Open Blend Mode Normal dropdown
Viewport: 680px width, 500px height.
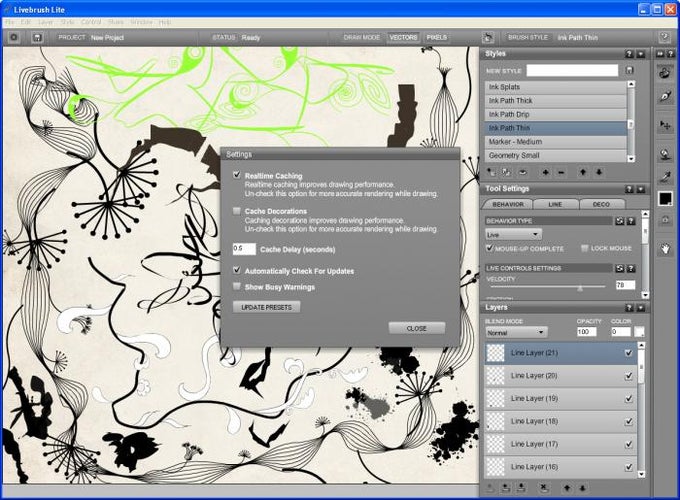pyautogui.click(x=516, y=333)
